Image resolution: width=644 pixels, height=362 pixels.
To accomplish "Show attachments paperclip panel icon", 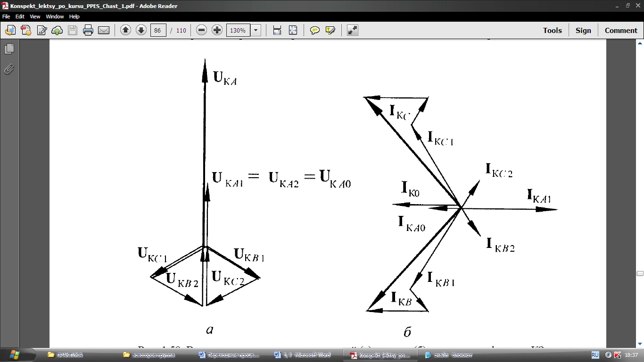I will pos(9,69).
